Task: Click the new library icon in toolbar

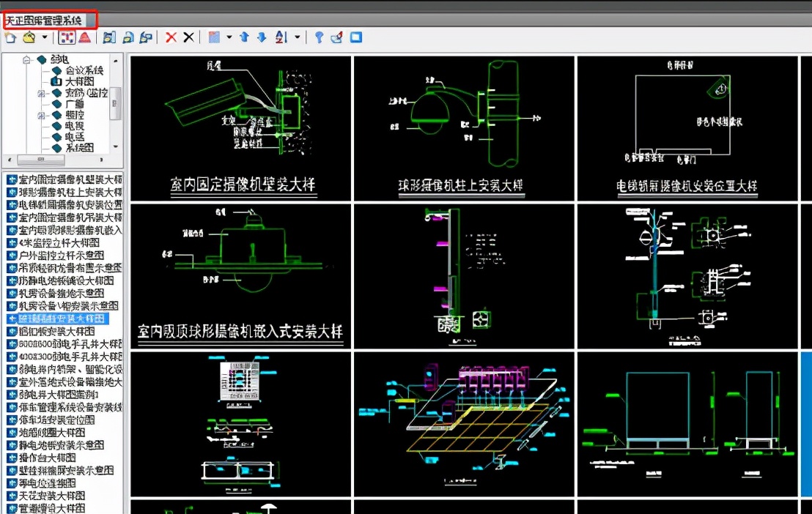Action: point(10,37)
